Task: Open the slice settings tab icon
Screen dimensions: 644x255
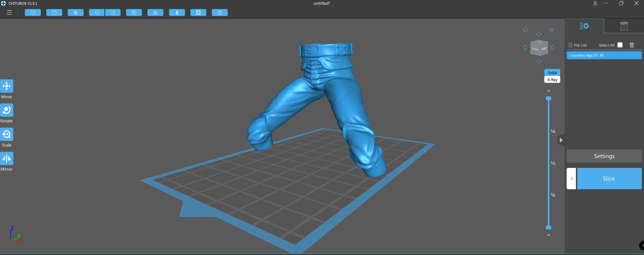Action: [584, 26]
